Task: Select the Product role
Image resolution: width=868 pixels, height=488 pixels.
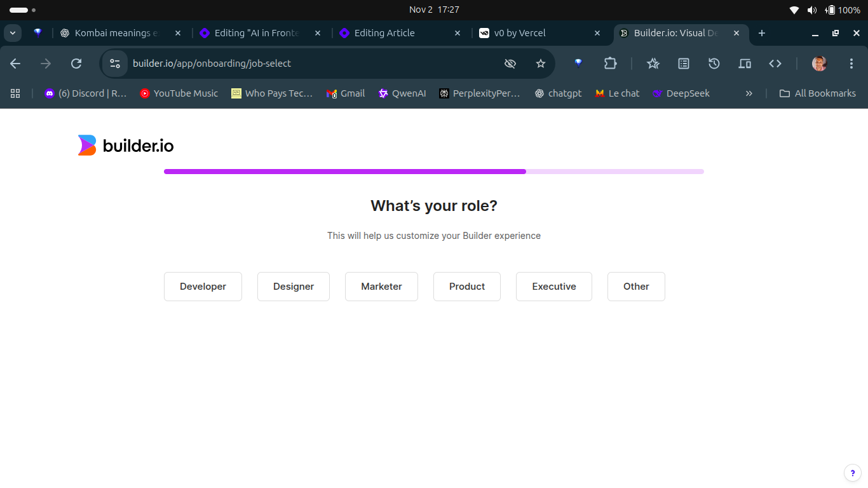Action: point(467,287)
